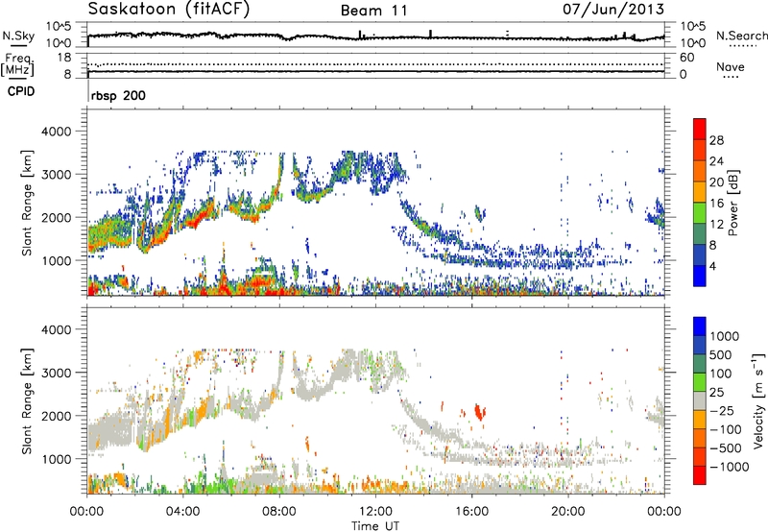Click the 'Freq. [MHz]' axis label

point(17,66)
